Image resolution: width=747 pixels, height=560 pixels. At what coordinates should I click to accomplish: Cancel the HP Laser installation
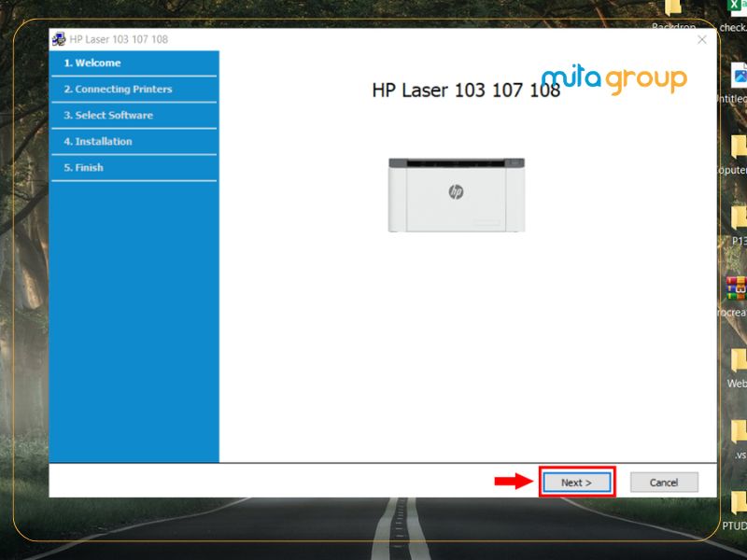click(x=664, y=483)
